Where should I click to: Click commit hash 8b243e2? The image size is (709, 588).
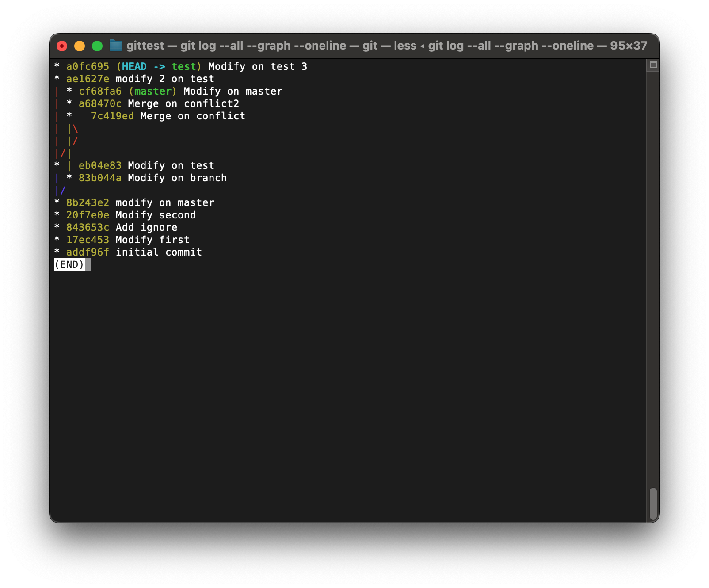coord(88,203)
